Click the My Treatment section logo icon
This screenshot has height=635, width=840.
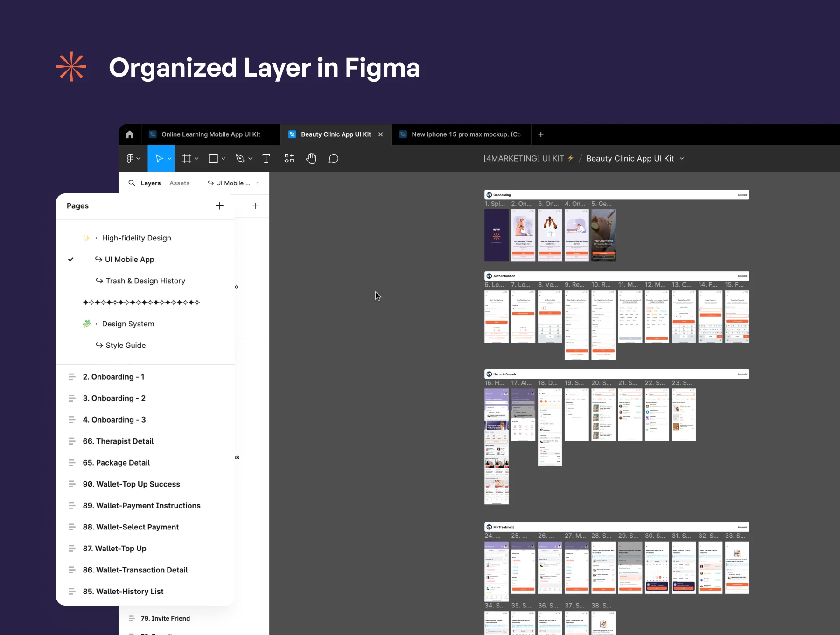point(489,527)
